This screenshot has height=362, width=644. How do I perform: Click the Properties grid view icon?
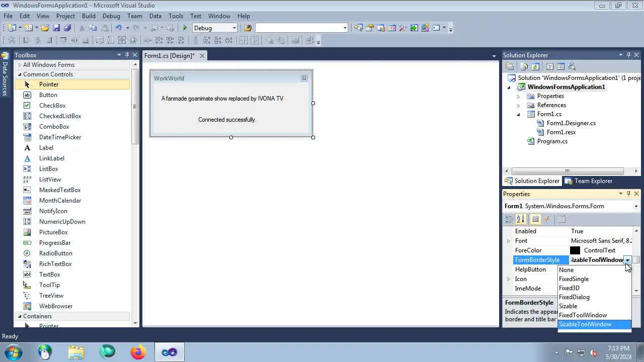click(535, 219)
